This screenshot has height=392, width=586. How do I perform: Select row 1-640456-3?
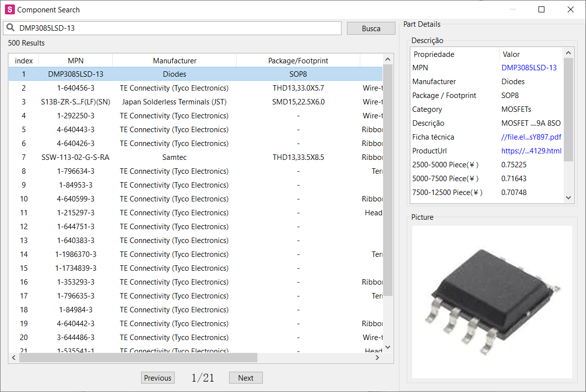point(196,88)
